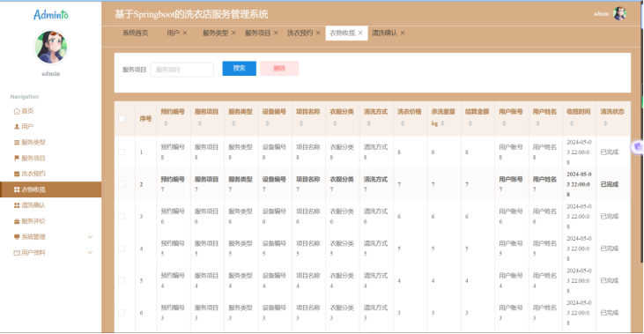Sort by the 清洗状态 column arrows
The width and height of the screenshot is (644, 334).
[605, 123]
